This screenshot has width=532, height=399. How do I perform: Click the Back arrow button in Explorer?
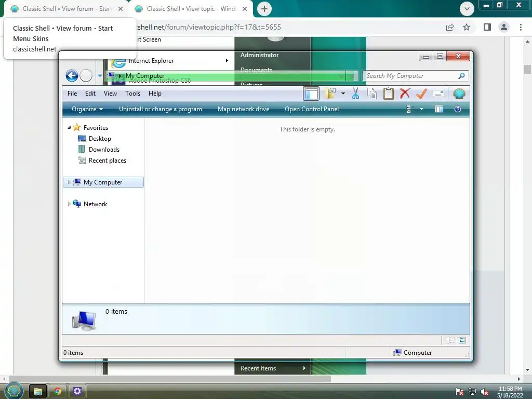coord(72,76)
